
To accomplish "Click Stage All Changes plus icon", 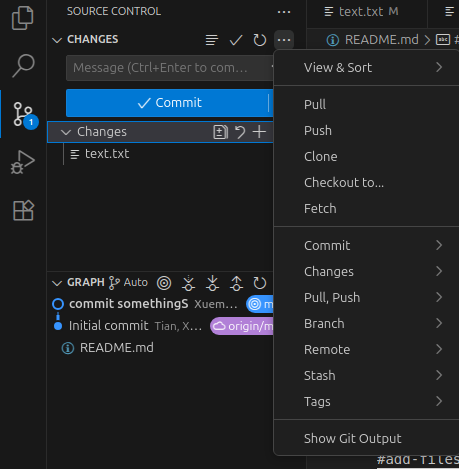I will tap(259, 132).
